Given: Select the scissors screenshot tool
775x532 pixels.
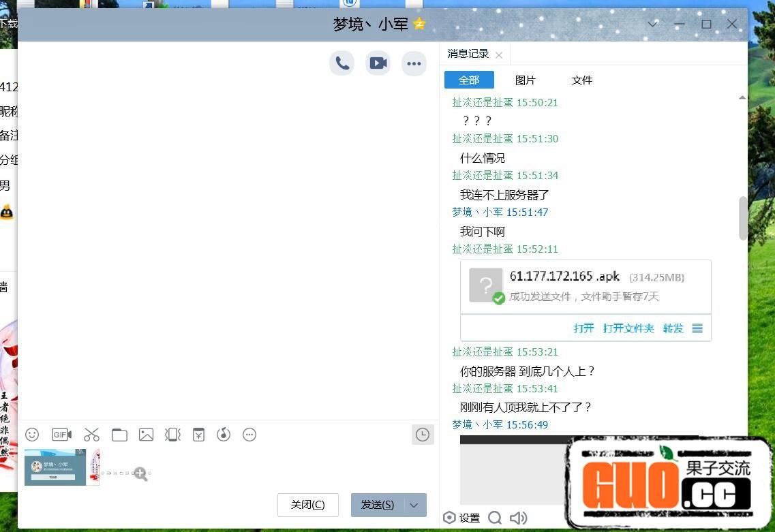Looking at the screenshot, I should [91, 435].
